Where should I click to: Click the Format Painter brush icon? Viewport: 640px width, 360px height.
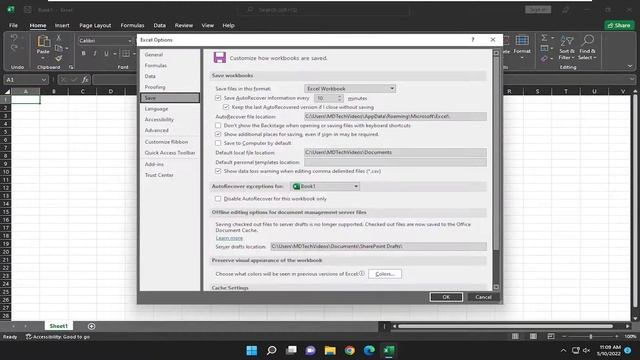59,58
